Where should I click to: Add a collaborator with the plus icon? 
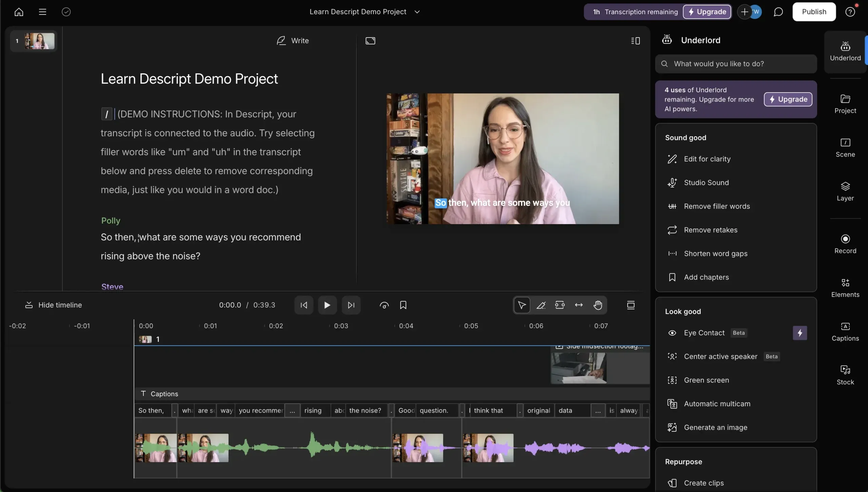pos(744,12)
